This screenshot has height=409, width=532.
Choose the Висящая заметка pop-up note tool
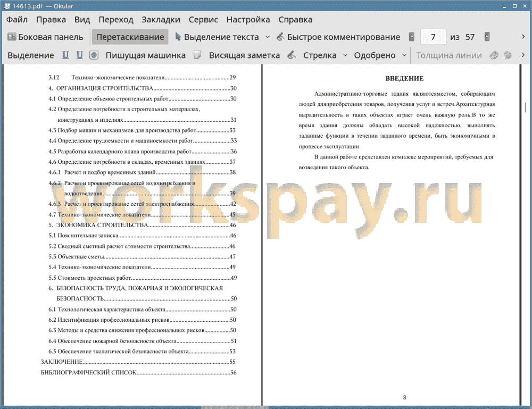244,55
